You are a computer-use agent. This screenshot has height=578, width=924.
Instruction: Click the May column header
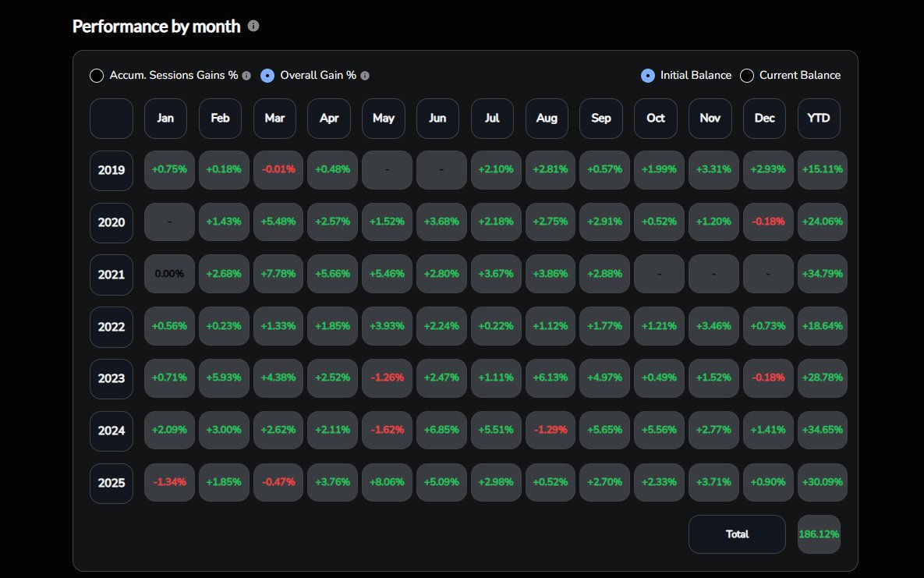coord(384,119)
